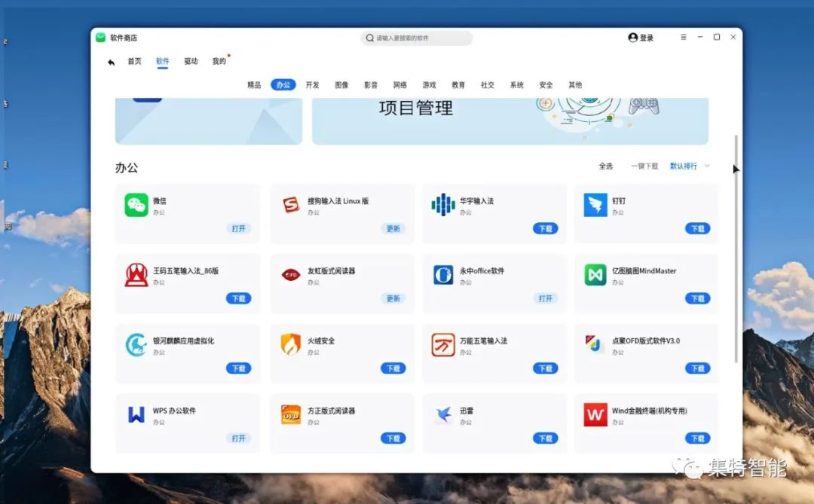This screenshot has width=814, height=504.
Task: Download 亿图脑图MindMaster
Action: pos(697,298)
